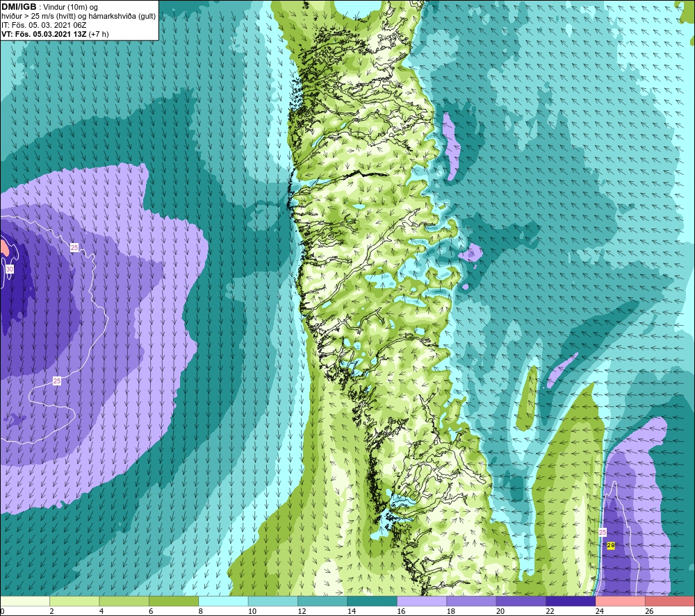The height and width of the screenshot is (616, 695).
Task: Click the 16–18 m/s lavender legend swatch
Action: click(x=422, y=601)
